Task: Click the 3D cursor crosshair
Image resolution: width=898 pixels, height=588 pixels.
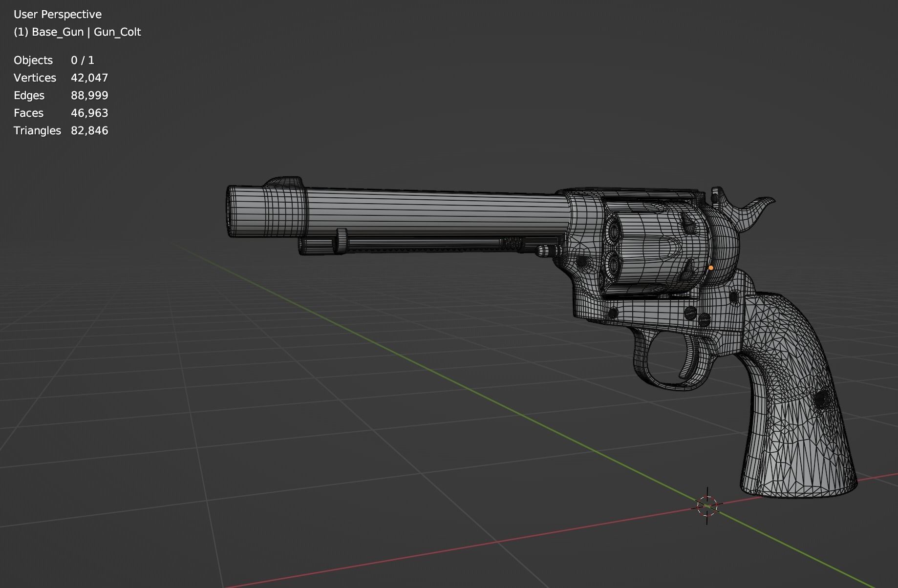Action: tap(706, 506)
